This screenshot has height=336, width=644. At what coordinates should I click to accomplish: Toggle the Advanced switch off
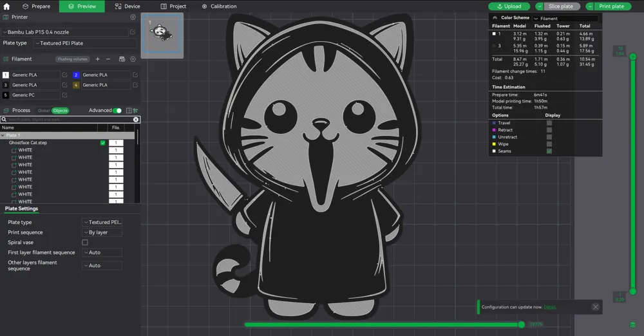pyautogui.click(x=117, y=111)
